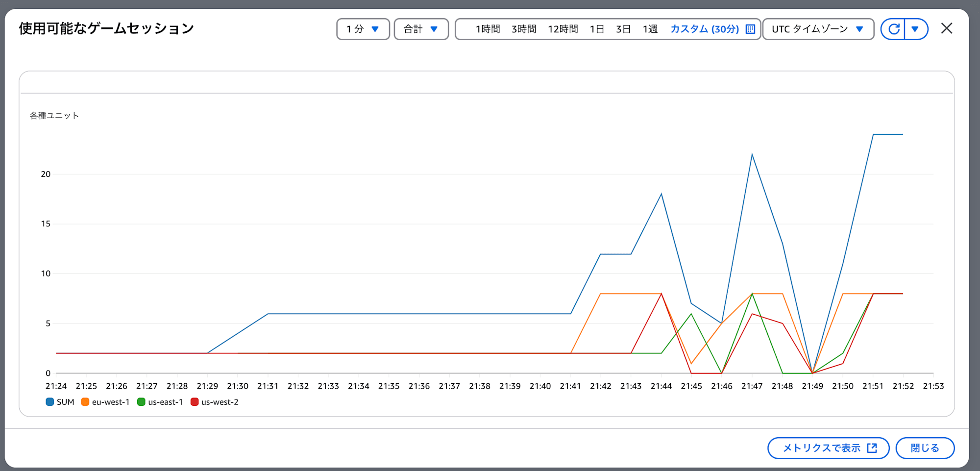The image size is (980, 471).
Task: Click the 閉じる button
Action: (925, 448)
